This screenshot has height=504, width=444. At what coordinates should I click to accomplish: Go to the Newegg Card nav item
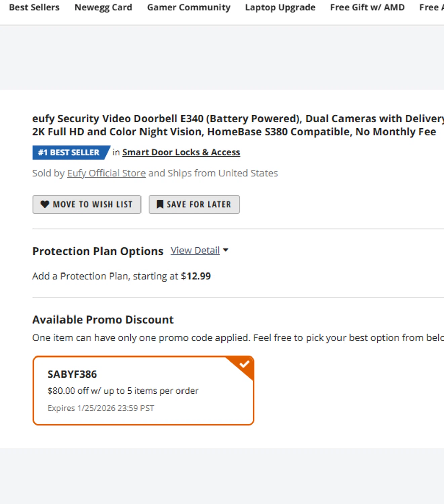tap(103, 7)
